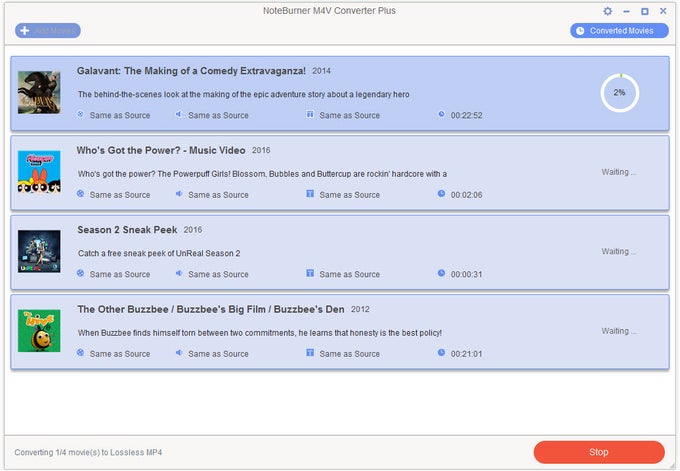The width and height of the screenshot is (680, 471).
Task: Click the year 2014 next to Galavant title
Action: (321, 71)
